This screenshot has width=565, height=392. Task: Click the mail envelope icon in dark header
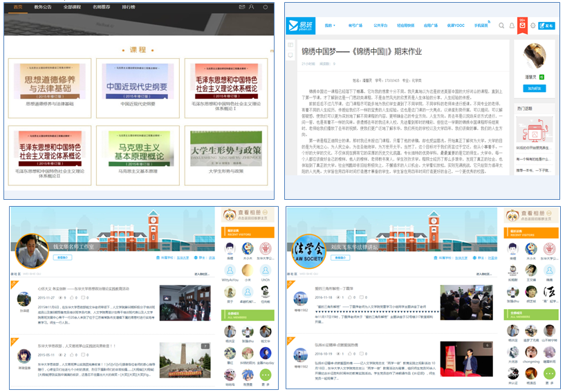point(242,7)
